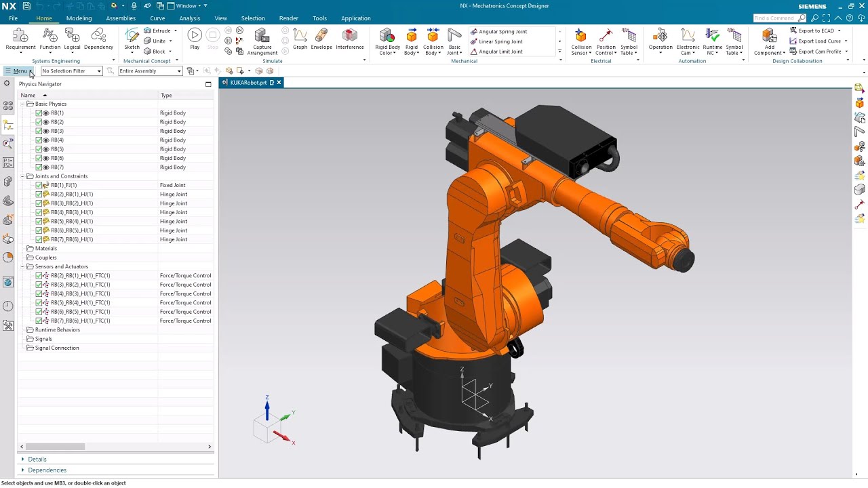This screenshot has height=488, width=868.
Task: Collapse the Joints and Constraints folder
Action: 22,176
